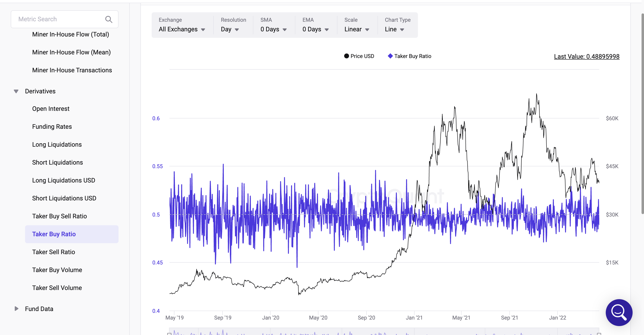Click the Jan '21 x-axis label

pyautogui.click(x=414, y=318)
